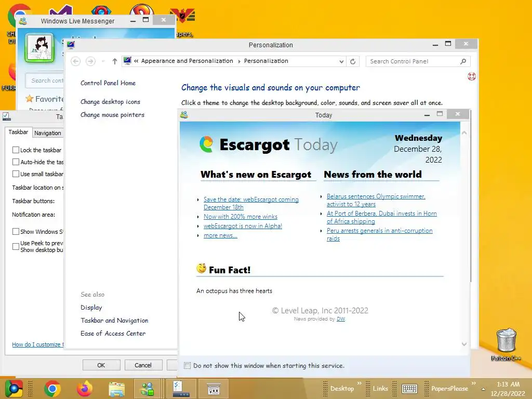Select the Navigation tab
This screenshot has height=399, width=532.
[47, 133]
